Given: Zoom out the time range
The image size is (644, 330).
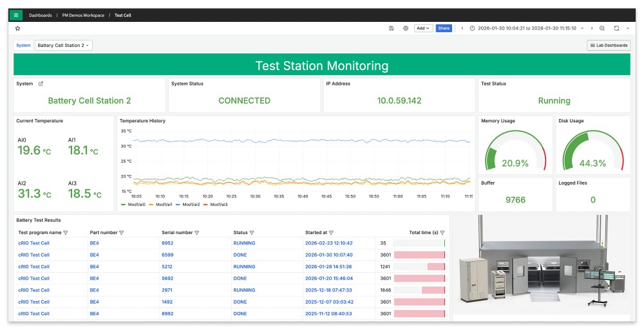Looking at the screenshot, I should [602, 28].
